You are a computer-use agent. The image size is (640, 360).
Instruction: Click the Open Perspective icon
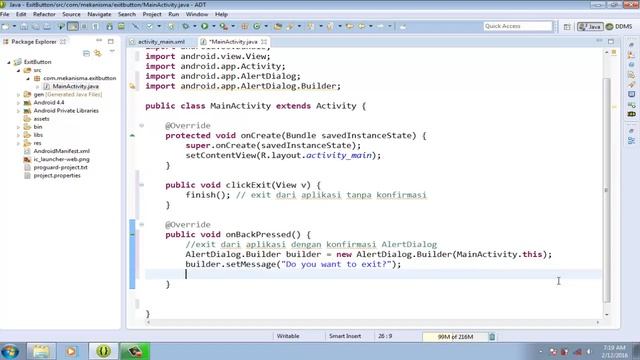pyautogui.click(x=567, y=27)
